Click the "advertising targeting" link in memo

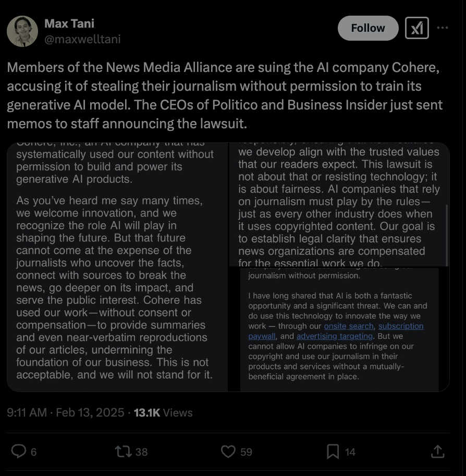coord(335,336)
